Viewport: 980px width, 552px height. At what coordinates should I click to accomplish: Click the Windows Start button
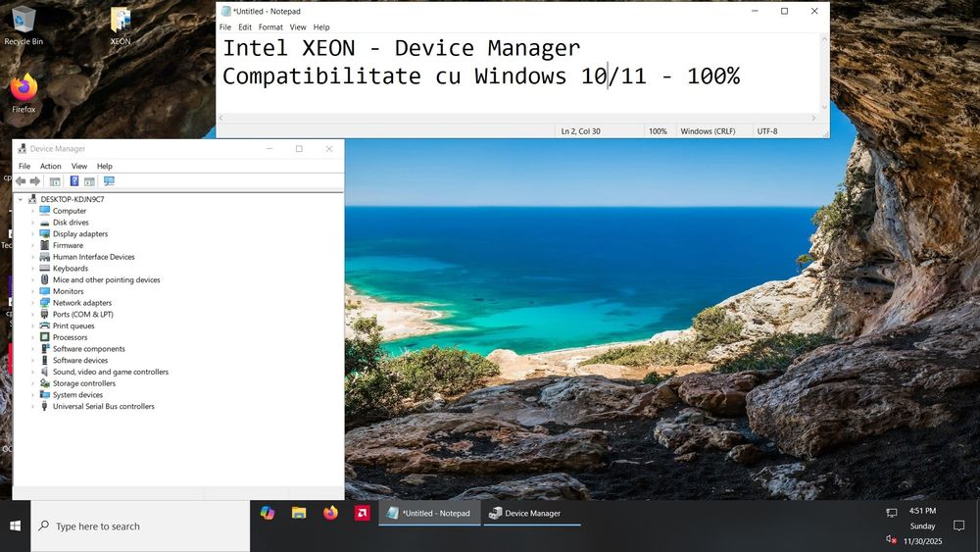15,526
